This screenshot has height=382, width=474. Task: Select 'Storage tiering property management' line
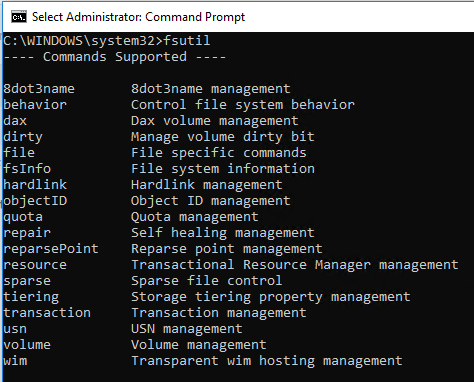[271, 297]
